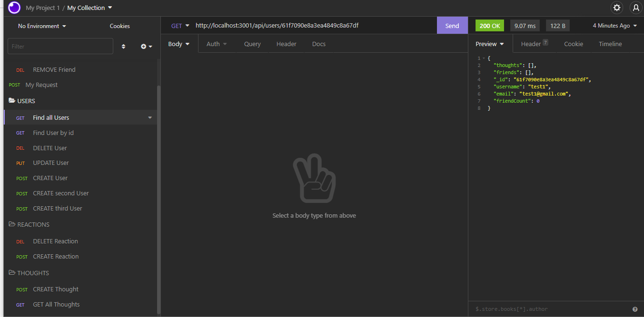Select the GET All Thoughts request
Viewport: 644px width, 317px height.
point(80,305)
